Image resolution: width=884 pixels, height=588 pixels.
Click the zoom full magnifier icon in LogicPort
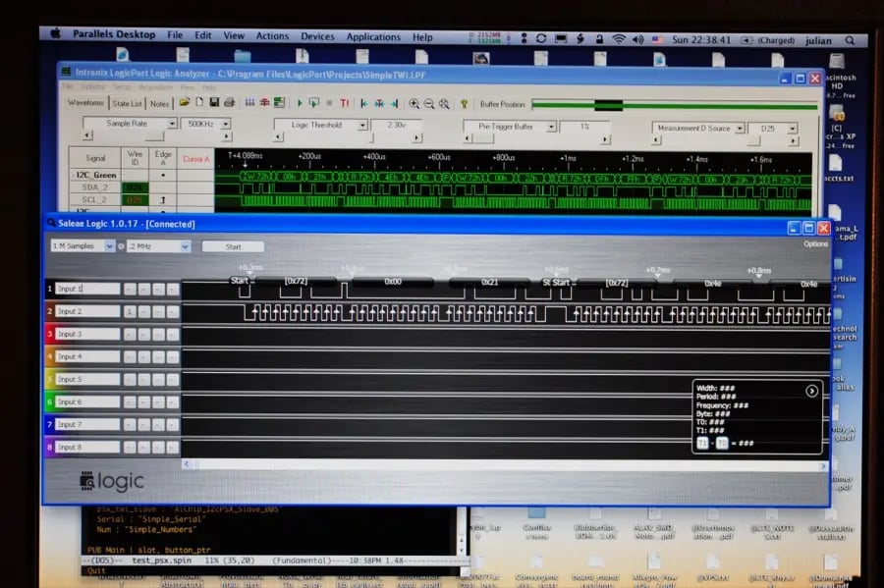(444, 104)
